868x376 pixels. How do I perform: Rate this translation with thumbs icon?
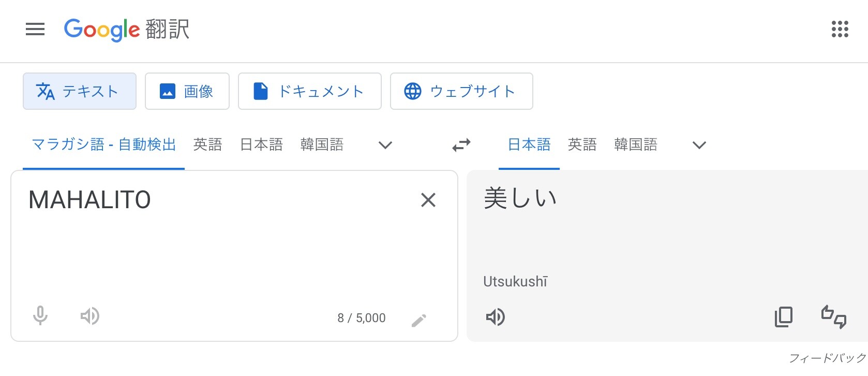834,317
